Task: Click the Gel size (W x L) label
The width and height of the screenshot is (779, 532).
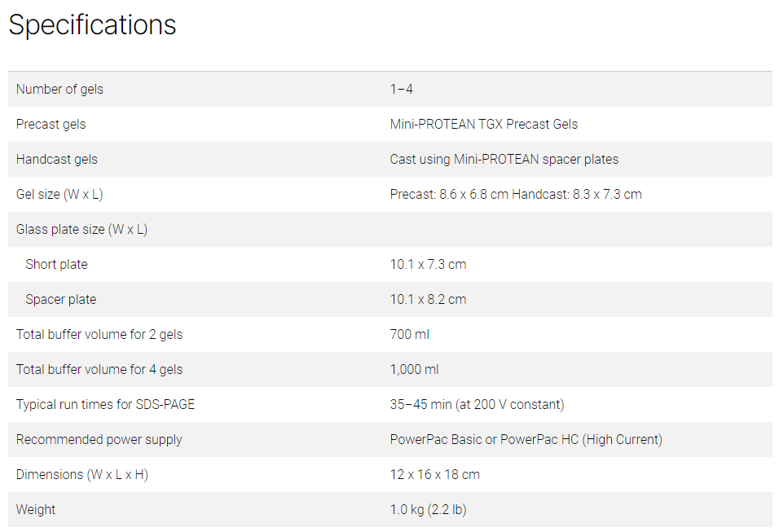Action: coord(59,194)
